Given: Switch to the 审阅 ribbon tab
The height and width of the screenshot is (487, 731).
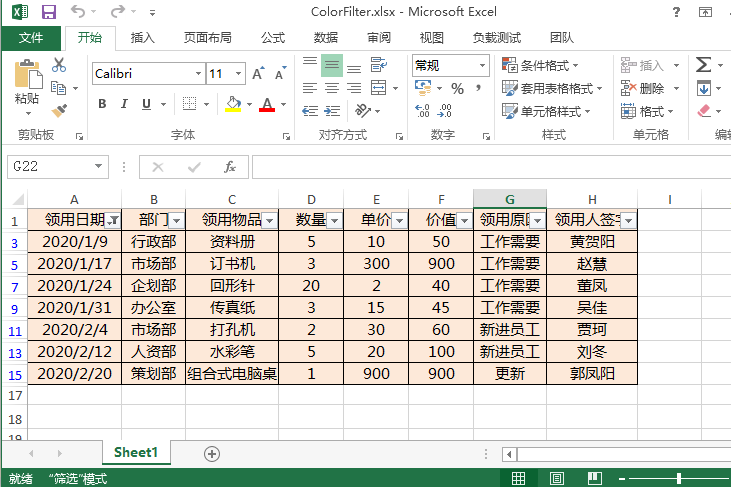Looking at the screenshot, I should [379, 38].
